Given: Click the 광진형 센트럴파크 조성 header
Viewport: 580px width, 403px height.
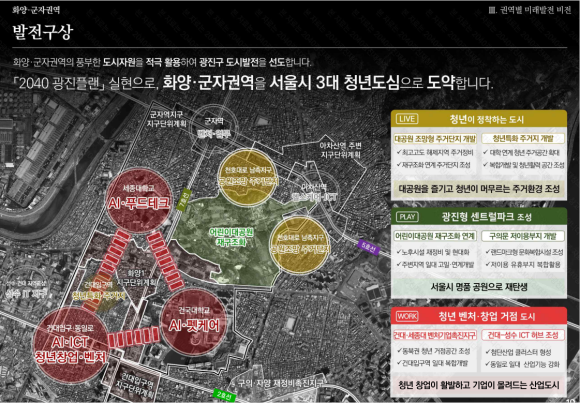Looking at the screenshot, I should tap(486, 216).
